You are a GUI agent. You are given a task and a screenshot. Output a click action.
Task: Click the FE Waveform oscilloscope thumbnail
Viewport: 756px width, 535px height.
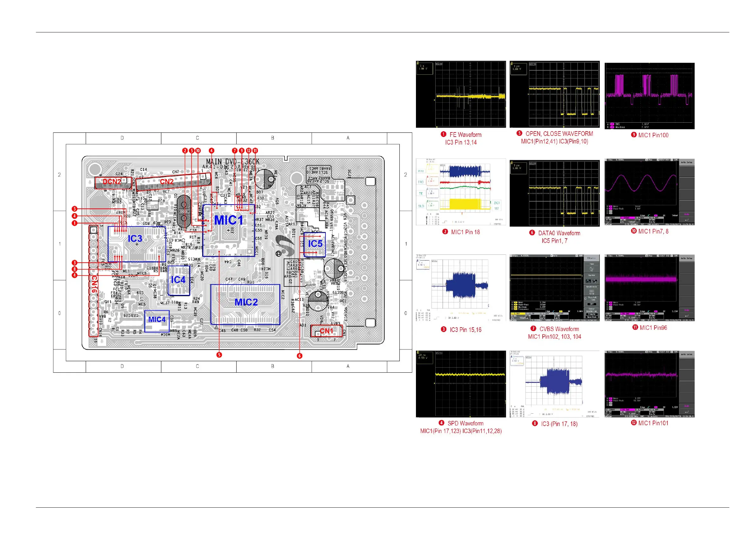461,94
